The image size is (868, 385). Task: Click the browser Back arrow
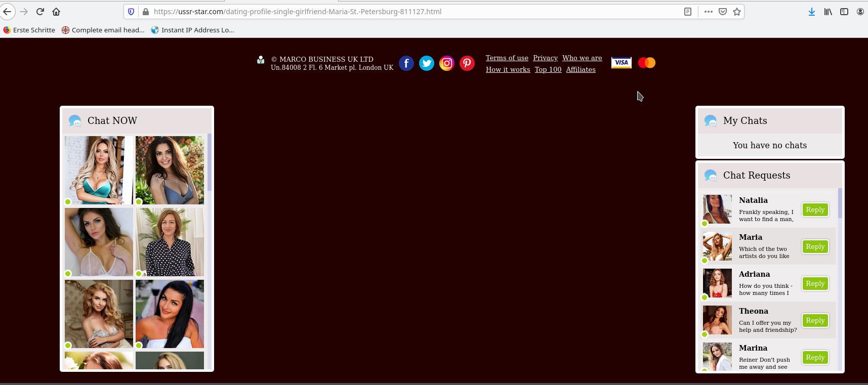click(7, 12)
